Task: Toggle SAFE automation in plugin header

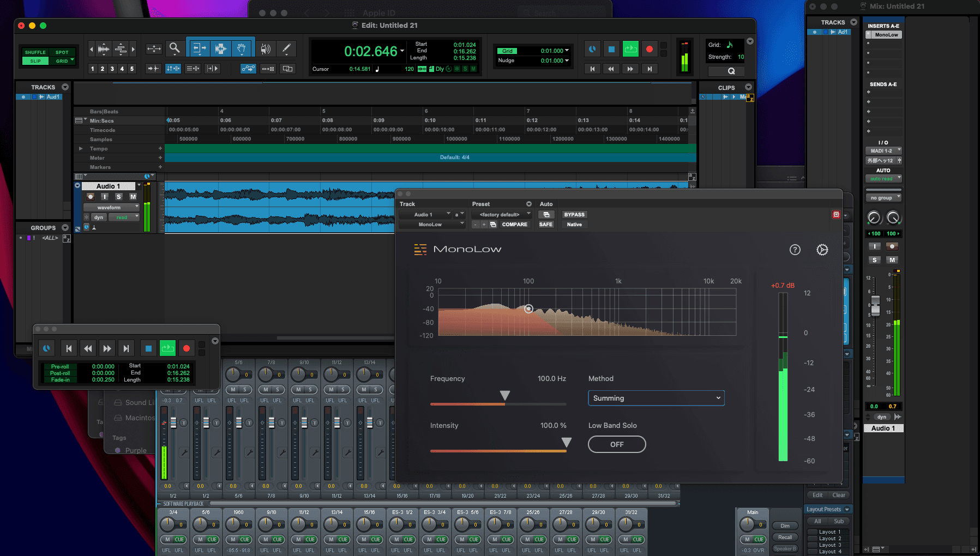Action: [546, 225]
